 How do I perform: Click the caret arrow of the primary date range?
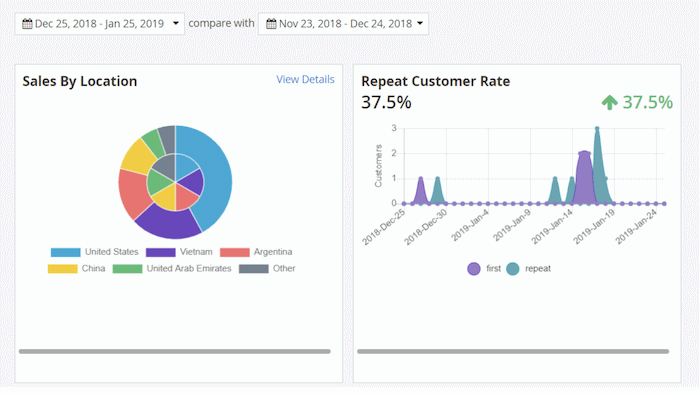[176, 23]
